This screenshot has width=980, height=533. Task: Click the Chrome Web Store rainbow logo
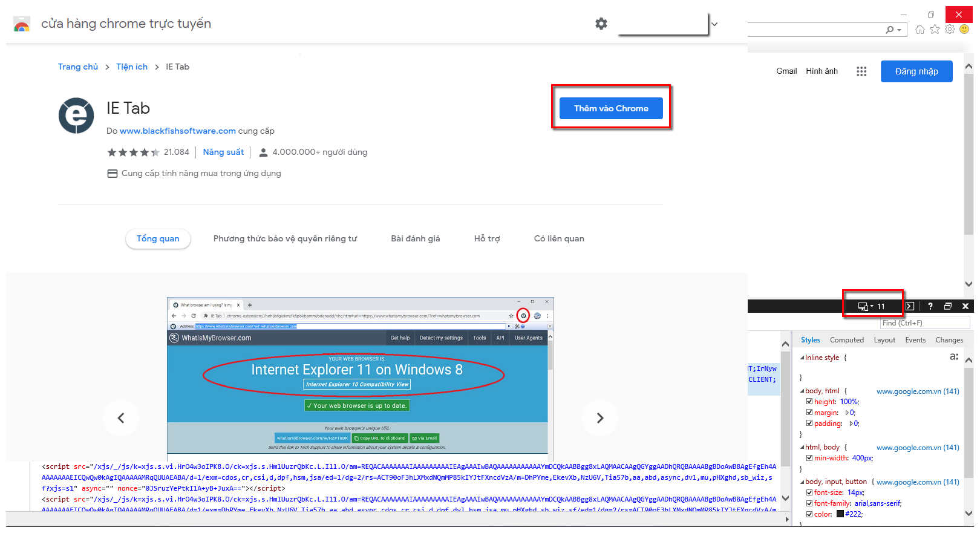tap(22, 24)
